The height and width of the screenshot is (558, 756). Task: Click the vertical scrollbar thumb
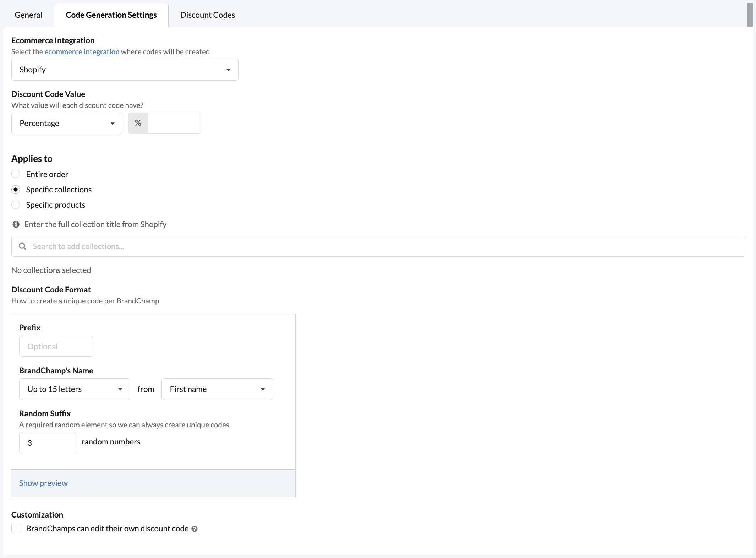(750, 14)
